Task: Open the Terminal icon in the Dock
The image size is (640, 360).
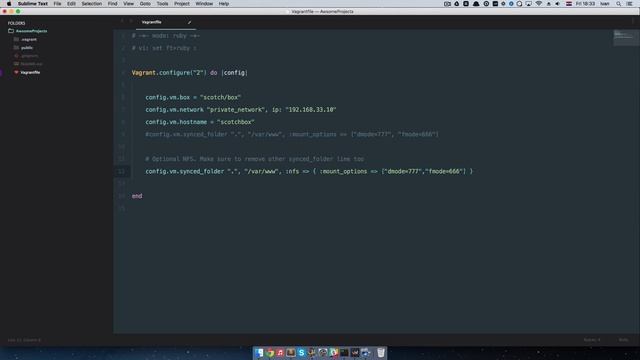Action: [x=344, y=353]
